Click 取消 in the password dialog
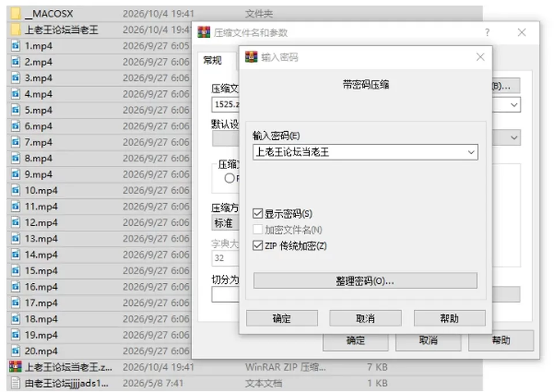 pyautogui.click(x=366, y=318)
